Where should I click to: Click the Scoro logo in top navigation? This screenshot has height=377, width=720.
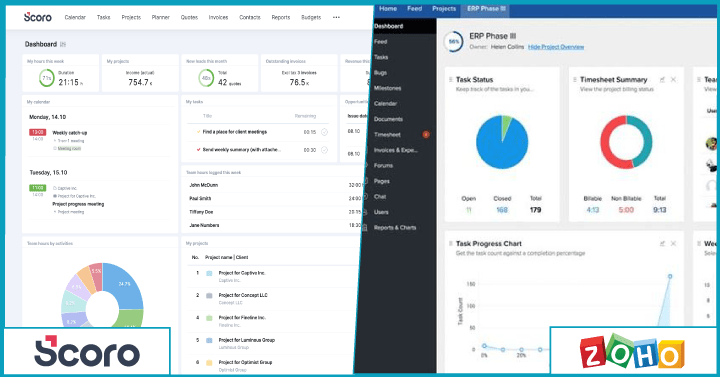pos(38,17)
